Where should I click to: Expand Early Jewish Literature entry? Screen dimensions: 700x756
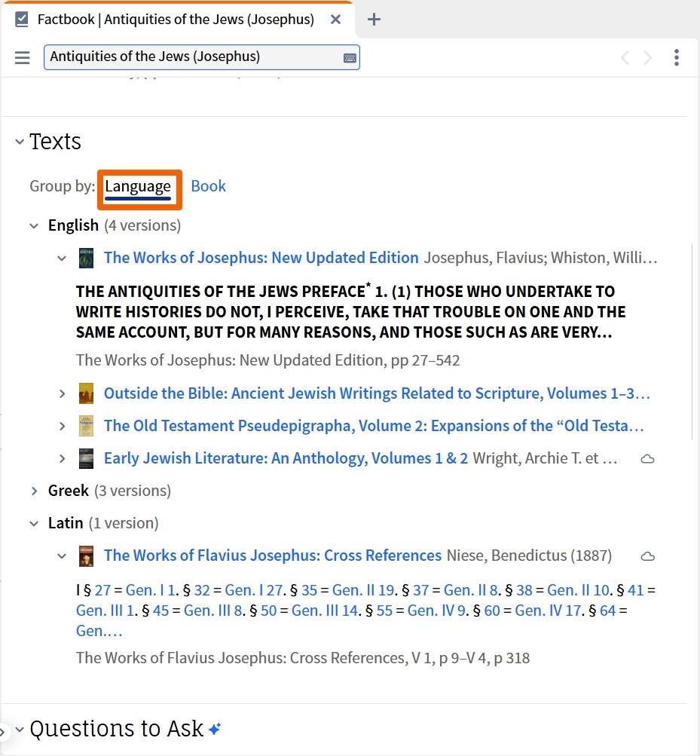tap(62, 458)
